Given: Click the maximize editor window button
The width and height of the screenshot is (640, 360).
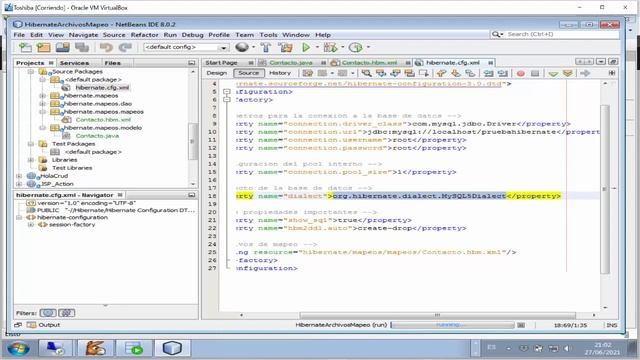Looking at the screenshot, I should click(613, 62).
